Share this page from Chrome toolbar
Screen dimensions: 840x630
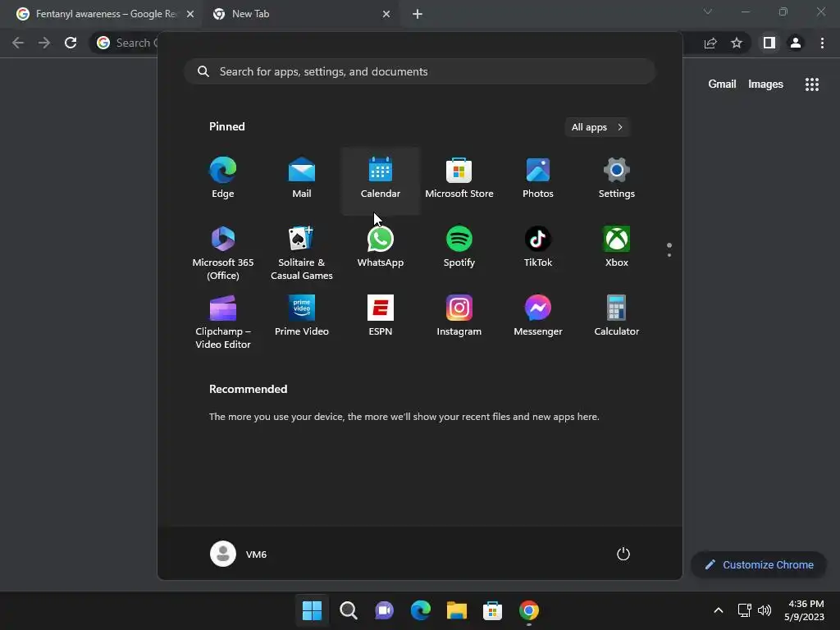pyautogui.click(x=710, y=43)
